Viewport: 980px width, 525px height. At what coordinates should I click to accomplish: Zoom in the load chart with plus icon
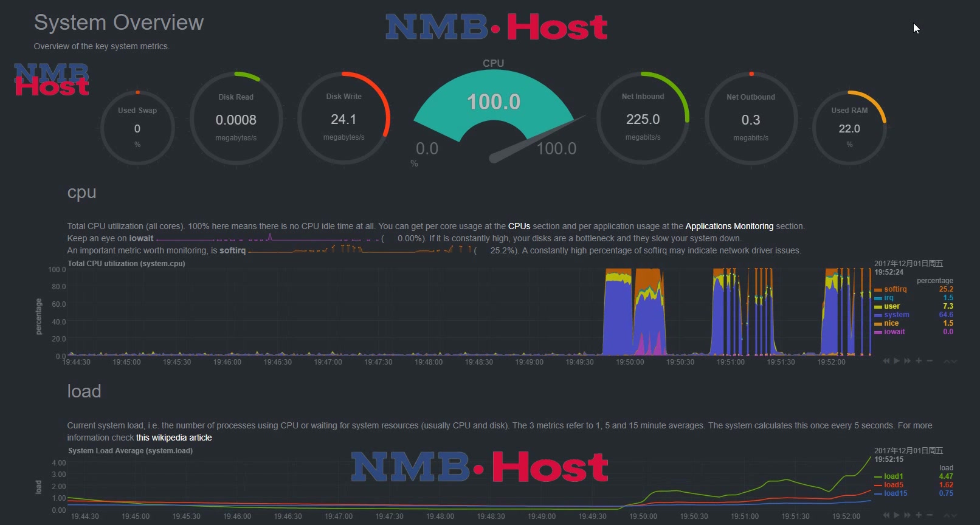tap(919, 515)
